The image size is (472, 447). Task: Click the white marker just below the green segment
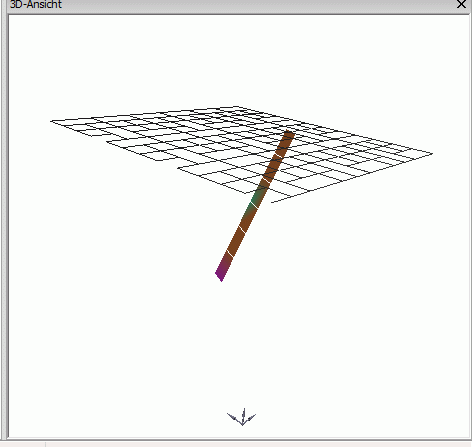[x=254, y=204]
